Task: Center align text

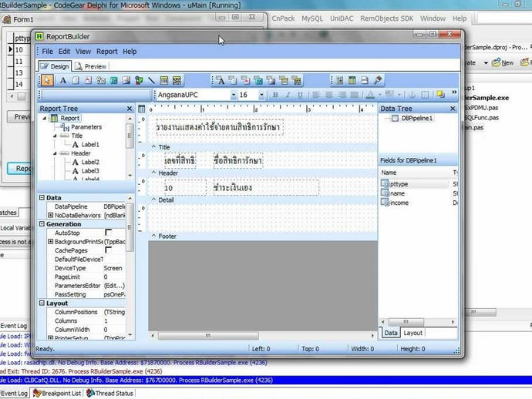Action: [x=328, y=95]
